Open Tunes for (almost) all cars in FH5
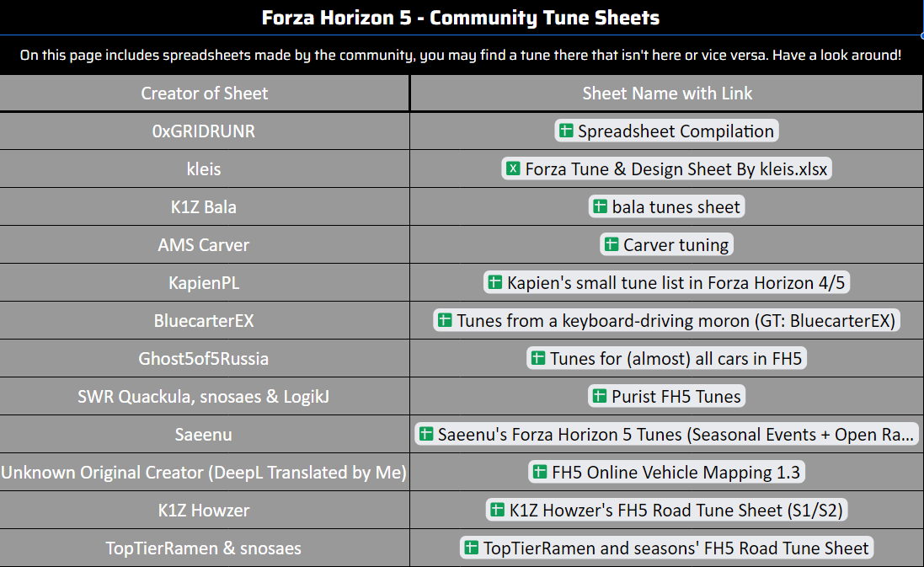Image resolution: width=924 pixels, height=567 pixels. point(666,358)
